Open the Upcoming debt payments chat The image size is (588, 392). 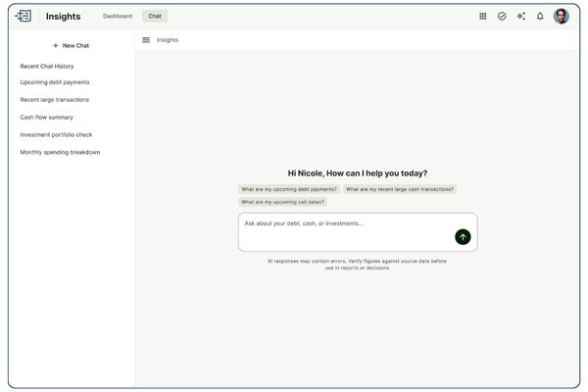[55, 82]
